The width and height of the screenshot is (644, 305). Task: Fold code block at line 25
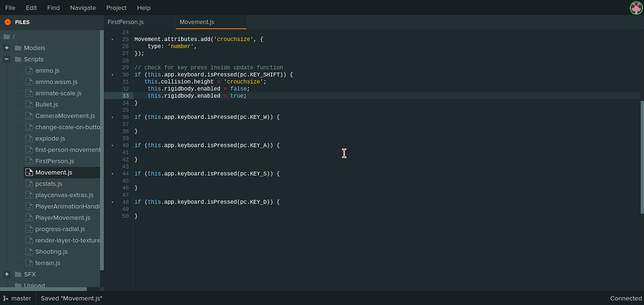coord(113,39)
